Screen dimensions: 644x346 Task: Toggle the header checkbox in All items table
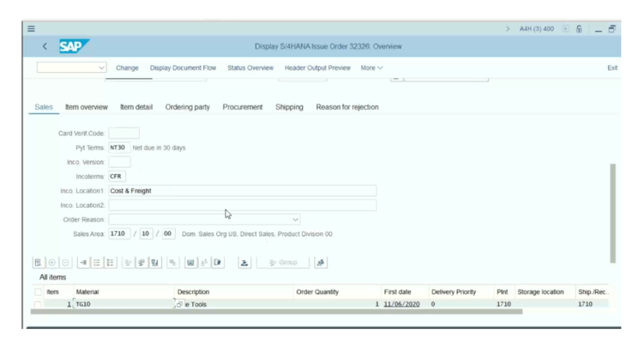pyautogui.click(x=38, y=292)
